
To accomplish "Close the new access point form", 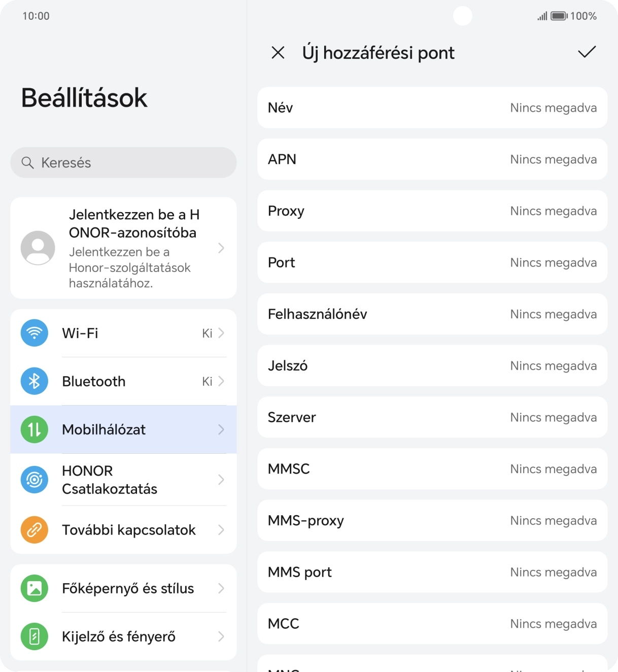I will [278, 52].
